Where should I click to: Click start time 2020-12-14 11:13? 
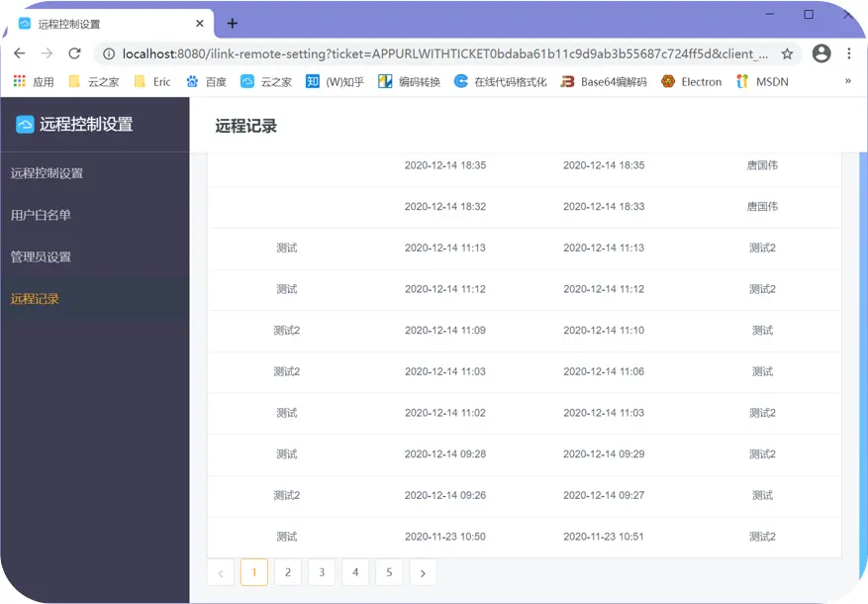coord(445,248)
